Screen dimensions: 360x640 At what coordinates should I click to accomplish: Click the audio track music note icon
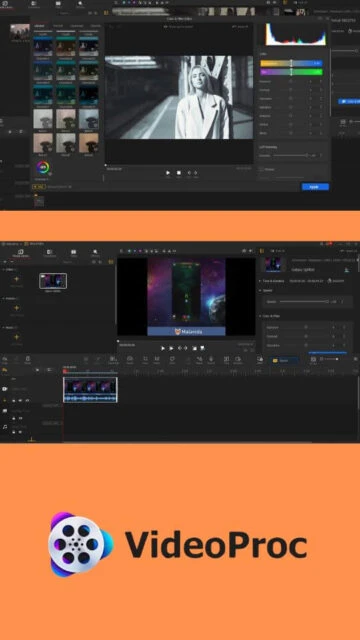[x=5, y=427]
